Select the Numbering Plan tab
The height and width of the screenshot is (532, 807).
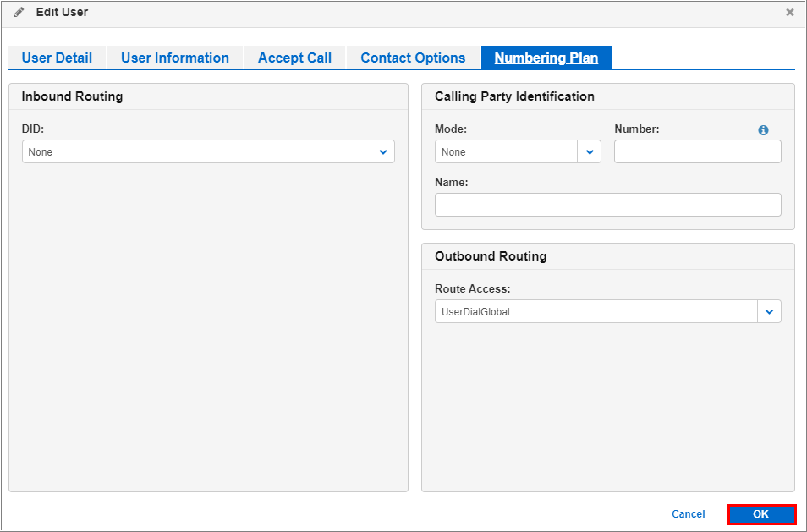click(x=546, y=58)
